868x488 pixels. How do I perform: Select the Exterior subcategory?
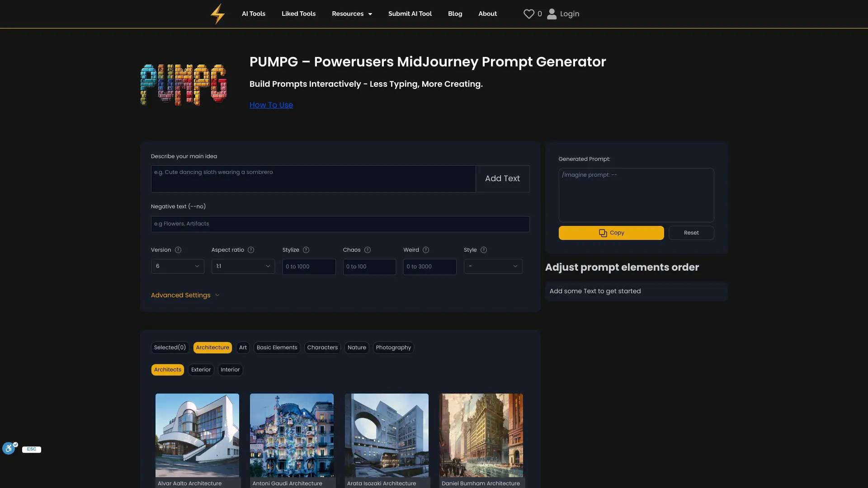coord(201,370)
